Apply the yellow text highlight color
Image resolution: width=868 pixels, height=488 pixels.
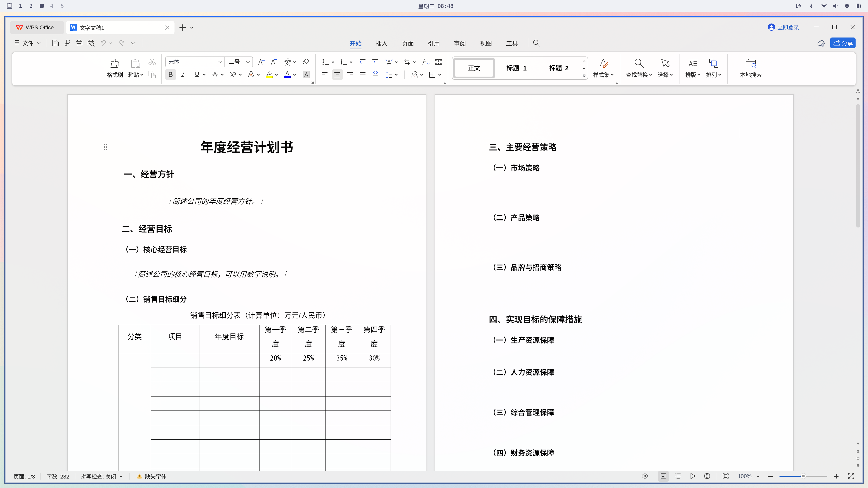point(269,75)
